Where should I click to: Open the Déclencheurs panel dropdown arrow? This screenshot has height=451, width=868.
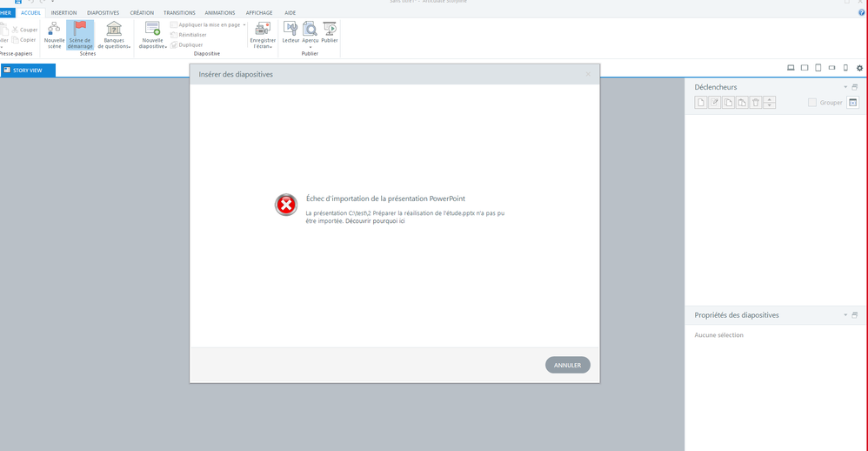(x=845, y=87)
